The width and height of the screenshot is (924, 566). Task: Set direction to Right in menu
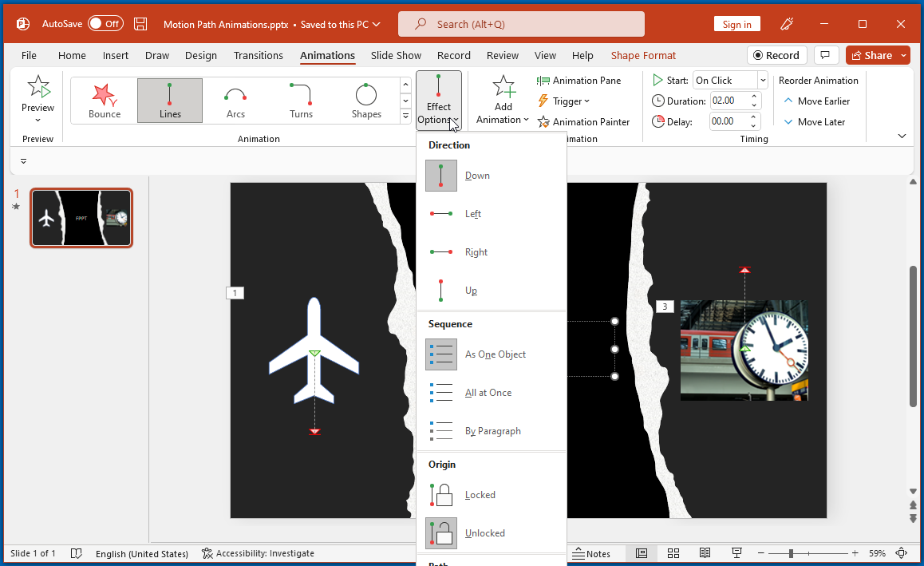476,252
